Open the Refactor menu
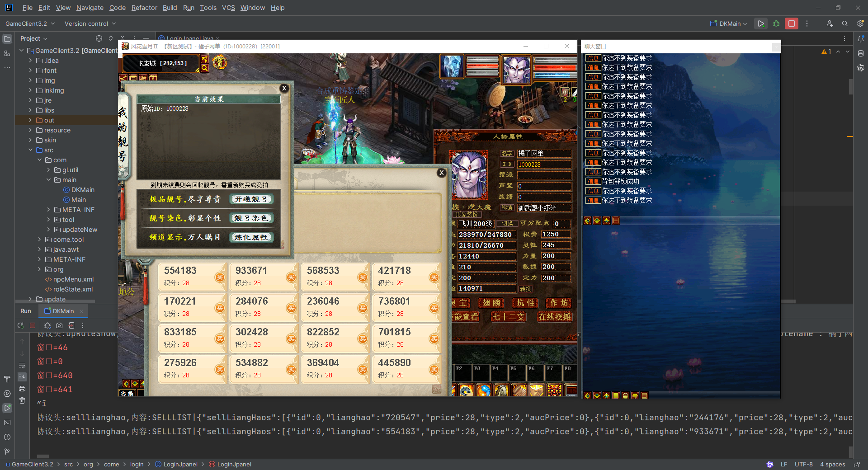The height and width of the screenshot is (470, 868). (x=144, y=8)
